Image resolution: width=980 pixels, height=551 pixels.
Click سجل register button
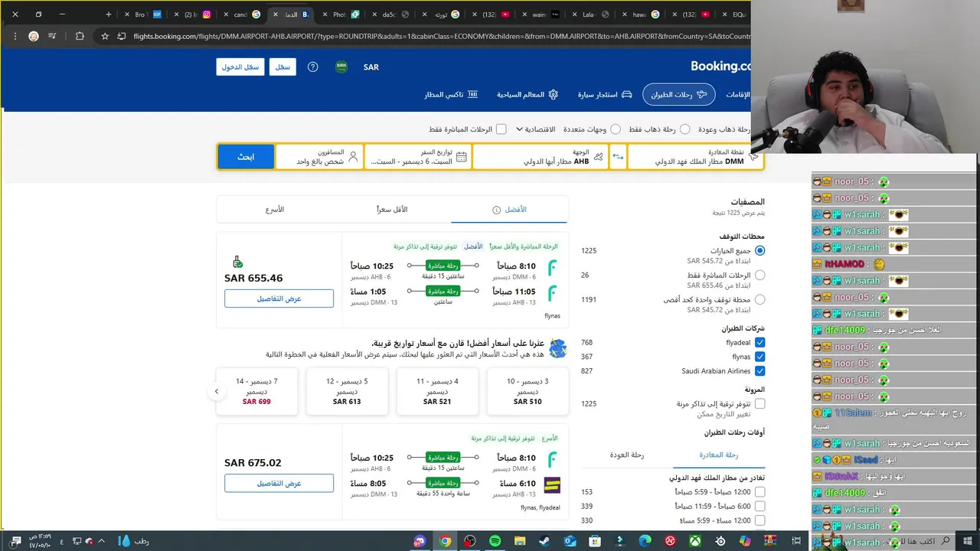coord(283,67)
